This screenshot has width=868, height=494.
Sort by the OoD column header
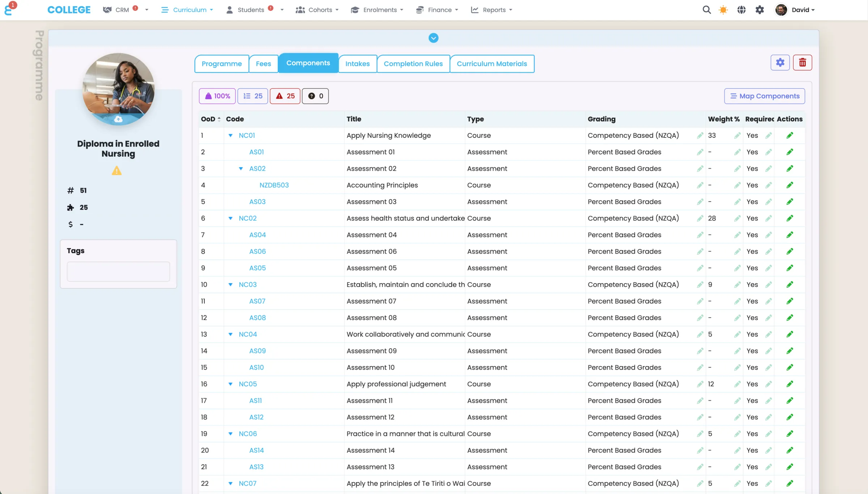210,119
